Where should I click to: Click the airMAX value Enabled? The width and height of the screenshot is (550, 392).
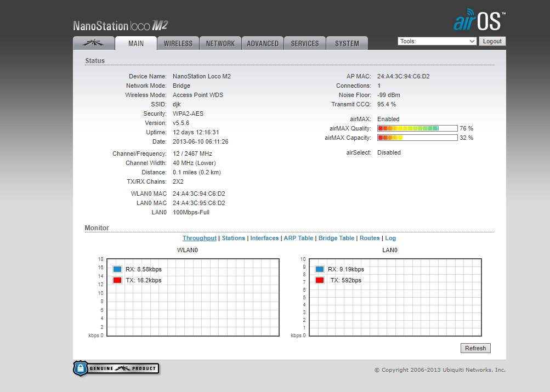click(x=388, y=119)
